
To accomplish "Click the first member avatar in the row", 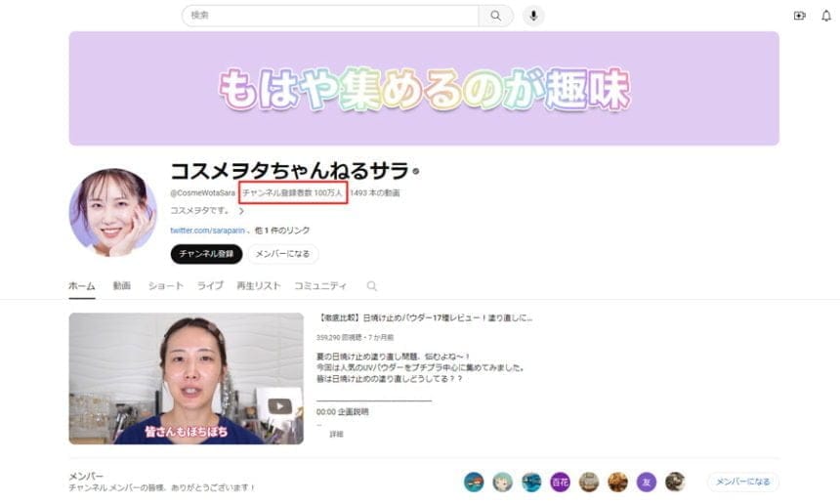I will [474, 483].
